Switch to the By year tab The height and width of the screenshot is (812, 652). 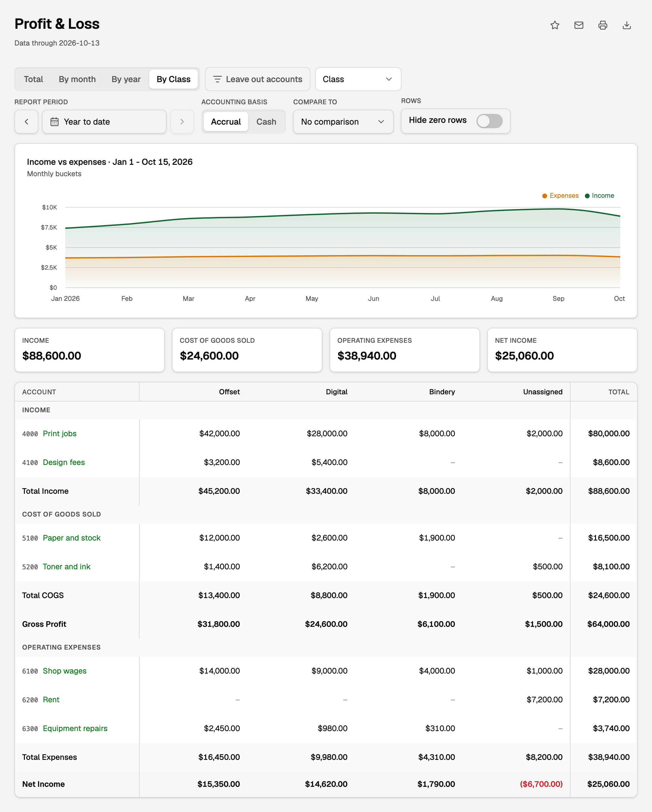click(x=126, y=79)
